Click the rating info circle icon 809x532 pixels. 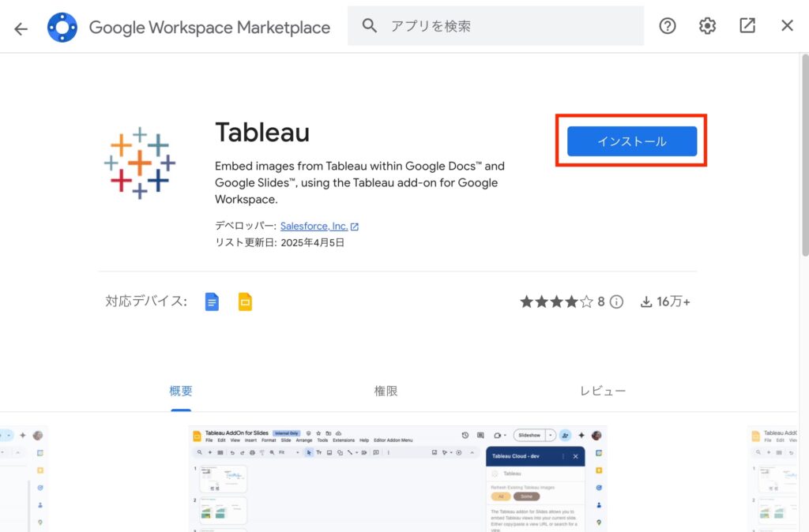[x=617, y=302]
